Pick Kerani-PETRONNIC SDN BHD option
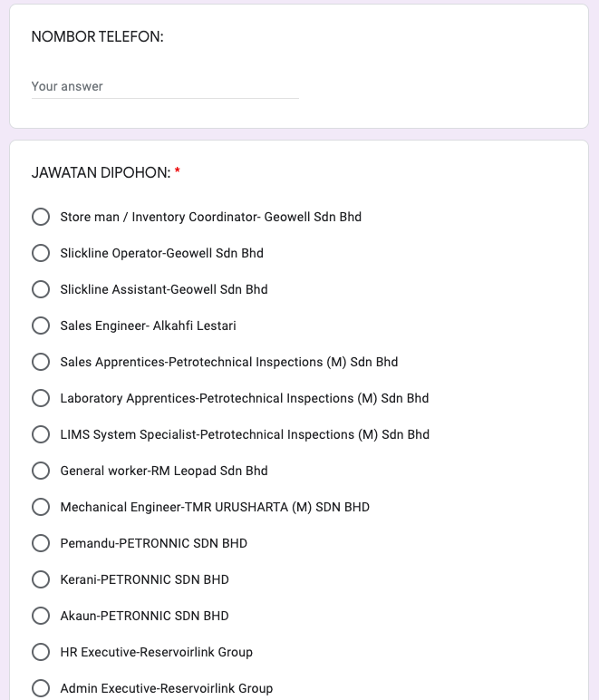 click(41, 579)
